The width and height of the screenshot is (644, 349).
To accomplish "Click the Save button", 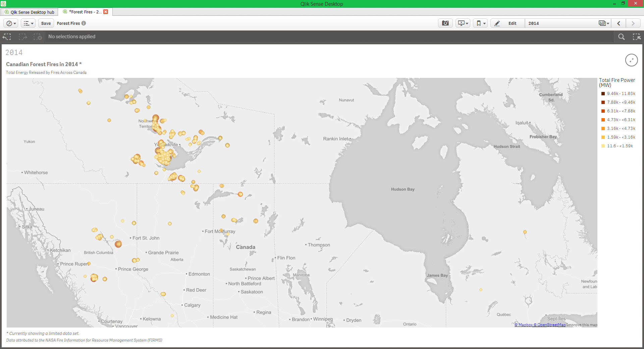I will (x=46, y=23).
